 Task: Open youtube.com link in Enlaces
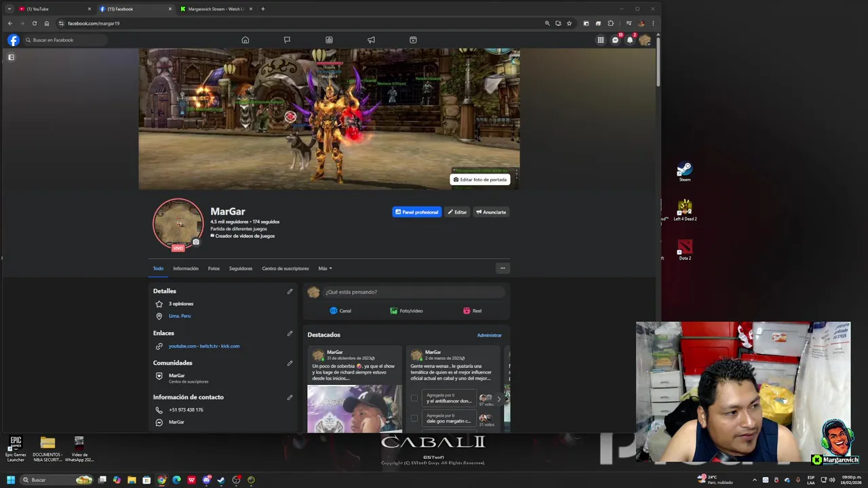182,346
